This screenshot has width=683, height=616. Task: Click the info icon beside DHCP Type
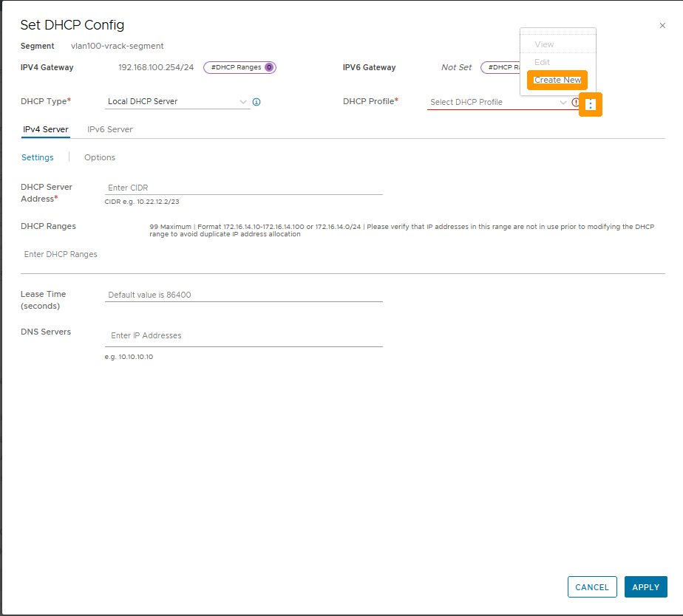click(x=256, y=101)
